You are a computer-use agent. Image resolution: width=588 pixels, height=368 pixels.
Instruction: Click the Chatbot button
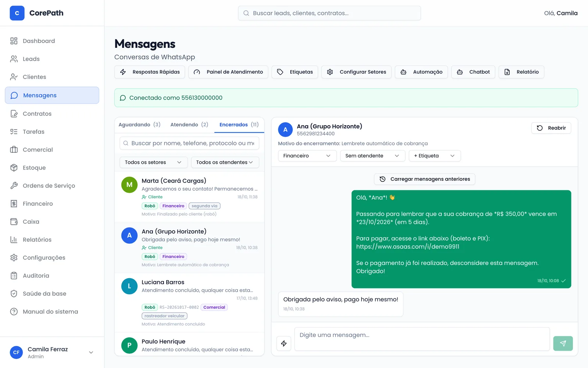point(473,72)
